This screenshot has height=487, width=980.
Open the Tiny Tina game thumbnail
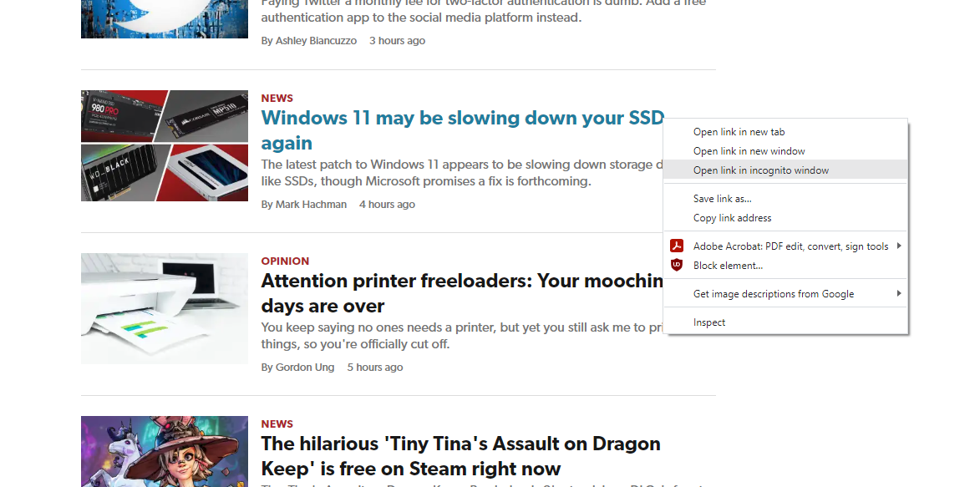165,451
